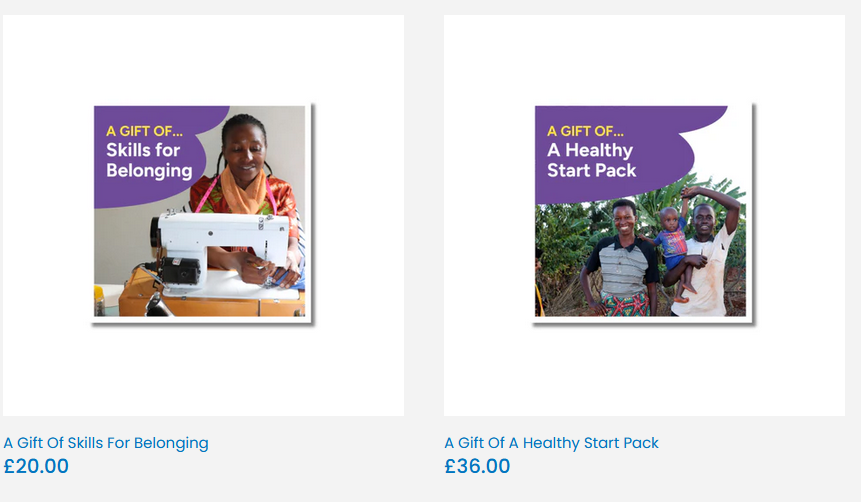This screenshot has width=861, height=502.
Task: Click the woman in the striped shirt
Action: click(x=620, y=262)
